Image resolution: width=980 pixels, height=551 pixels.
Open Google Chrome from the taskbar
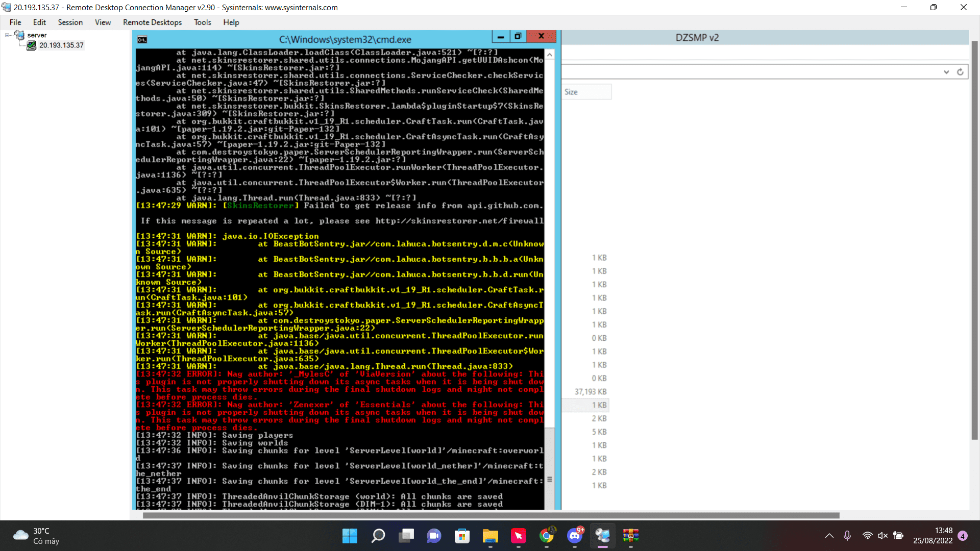click(547, 536)
